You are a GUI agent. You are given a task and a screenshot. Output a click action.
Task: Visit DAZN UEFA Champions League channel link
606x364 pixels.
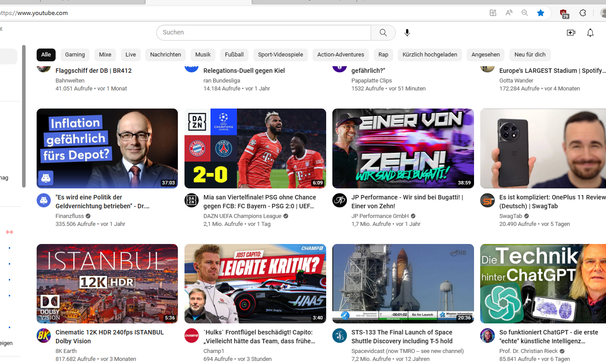[x=242, y=216]
